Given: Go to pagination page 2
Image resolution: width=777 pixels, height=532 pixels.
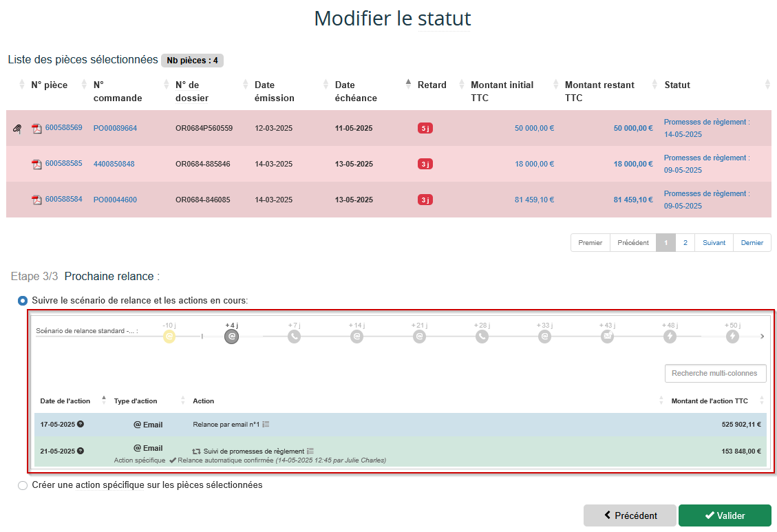Looking at the screenshot, I should 685,243.
